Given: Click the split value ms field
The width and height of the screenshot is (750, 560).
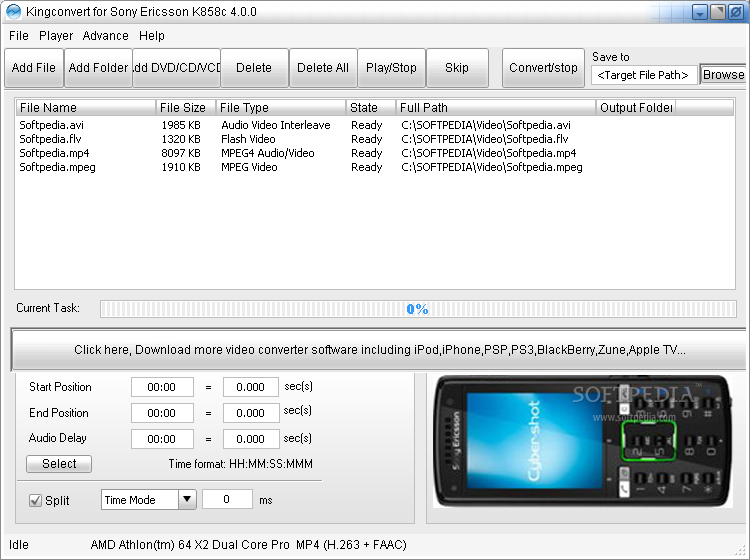Looking at the screenshot, I should [227, 499].
